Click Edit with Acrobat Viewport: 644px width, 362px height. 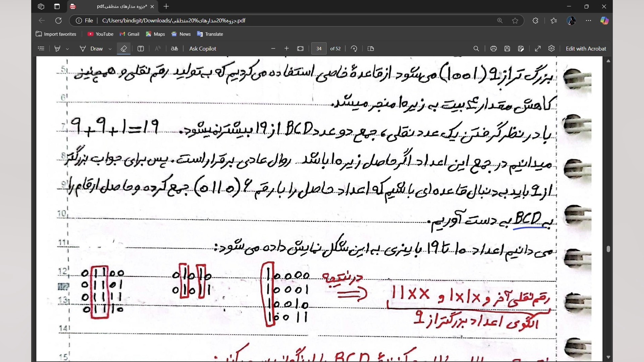click(586, 49)
